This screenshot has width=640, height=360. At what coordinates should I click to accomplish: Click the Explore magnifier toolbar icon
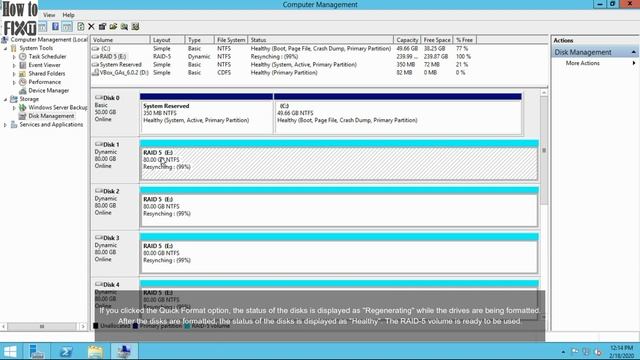124,27
